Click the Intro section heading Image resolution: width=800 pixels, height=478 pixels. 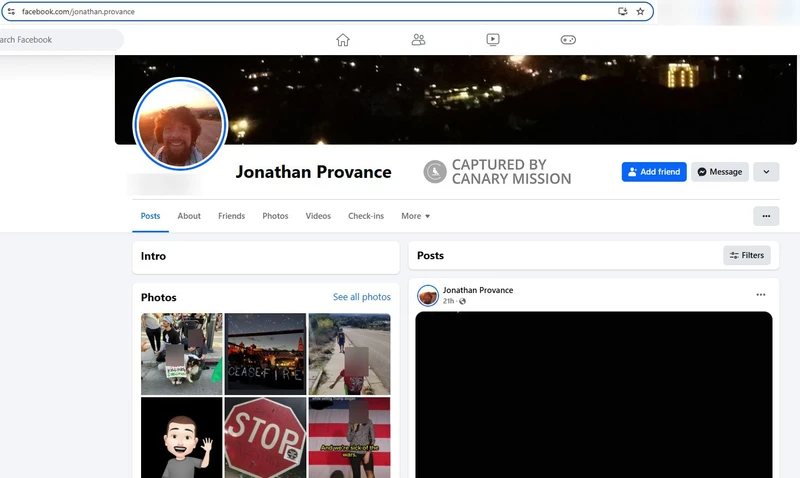[153, 256]
